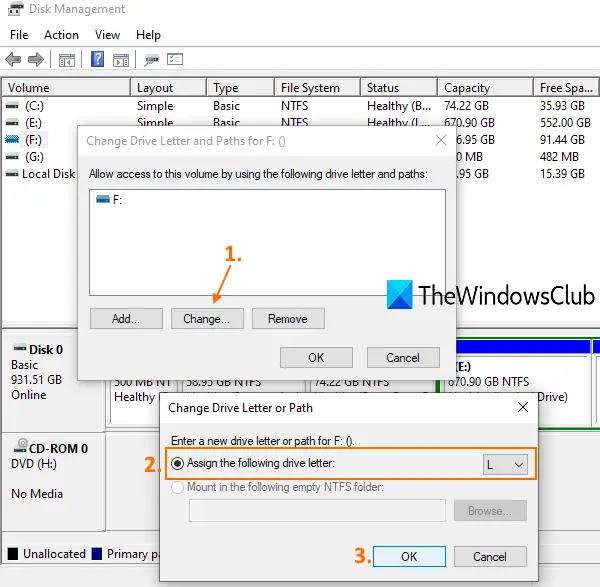Click the Back arrow toolbar icon
The image size is (600, 587).
(13, 59)
